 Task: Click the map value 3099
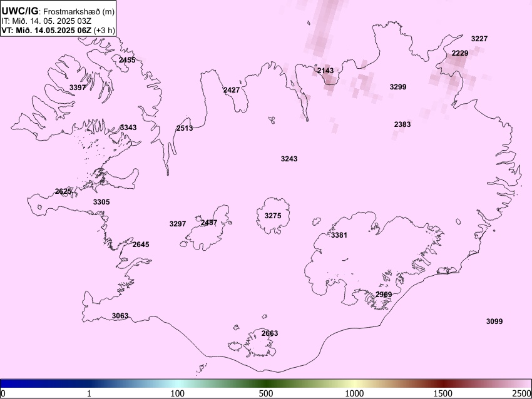point(494,321)
